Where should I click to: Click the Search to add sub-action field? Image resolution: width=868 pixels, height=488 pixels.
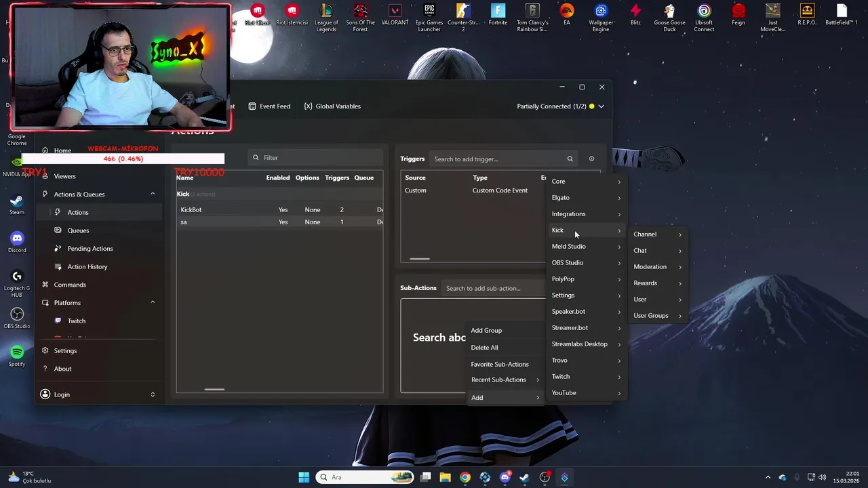pos(493,288)
